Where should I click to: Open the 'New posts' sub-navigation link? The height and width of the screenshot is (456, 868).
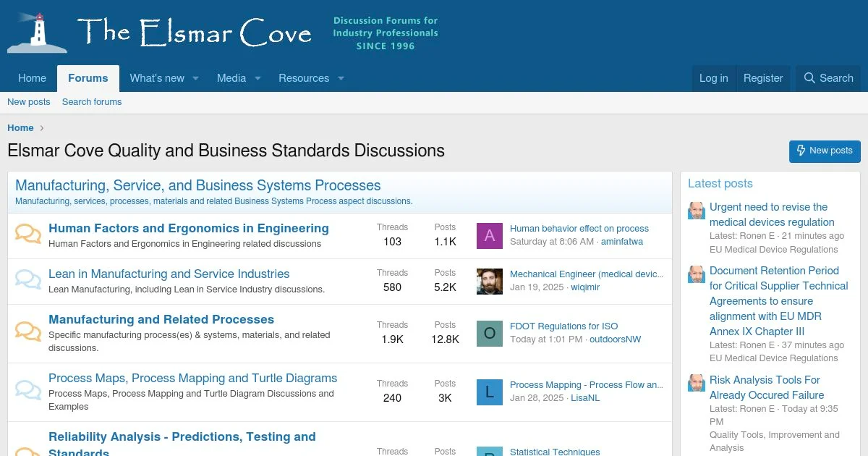pyautogui.click(x=29, y=102)
